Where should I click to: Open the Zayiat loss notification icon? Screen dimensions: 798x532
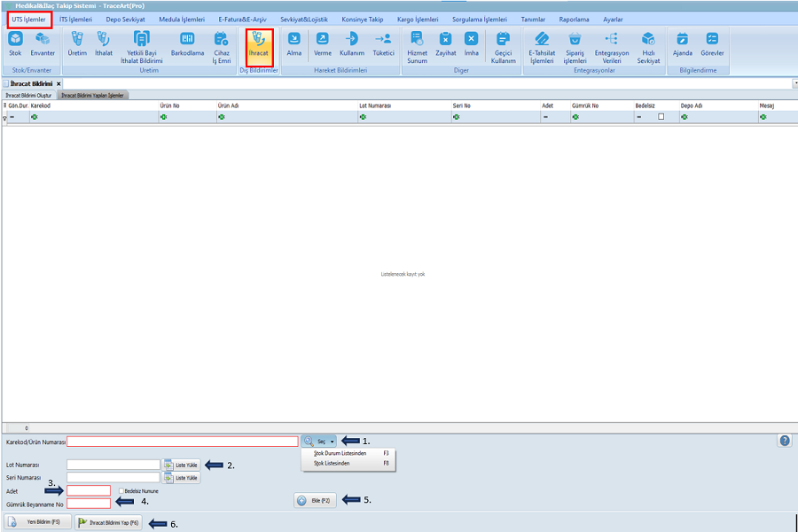click(445, 43)
